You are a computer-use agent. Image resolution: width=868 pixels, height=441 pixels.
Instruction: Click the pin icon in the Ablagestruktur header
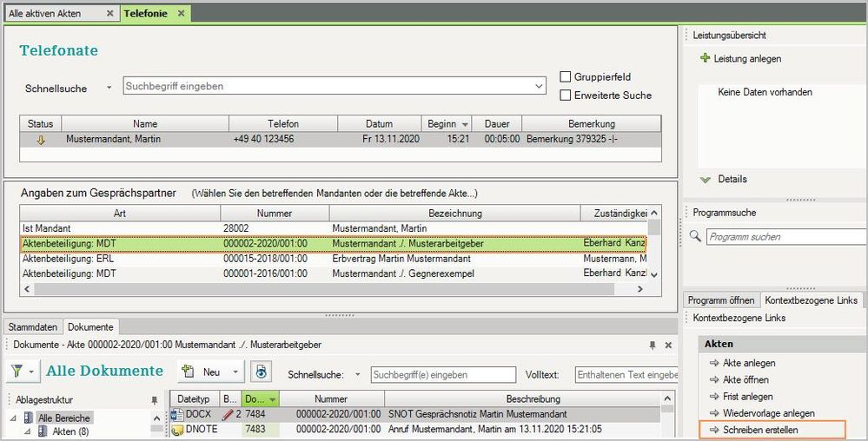(x=155, y=399)
